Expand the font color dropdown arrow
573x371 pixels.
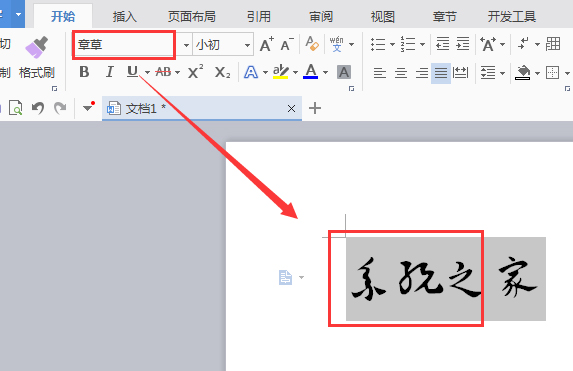coord(325,72)
